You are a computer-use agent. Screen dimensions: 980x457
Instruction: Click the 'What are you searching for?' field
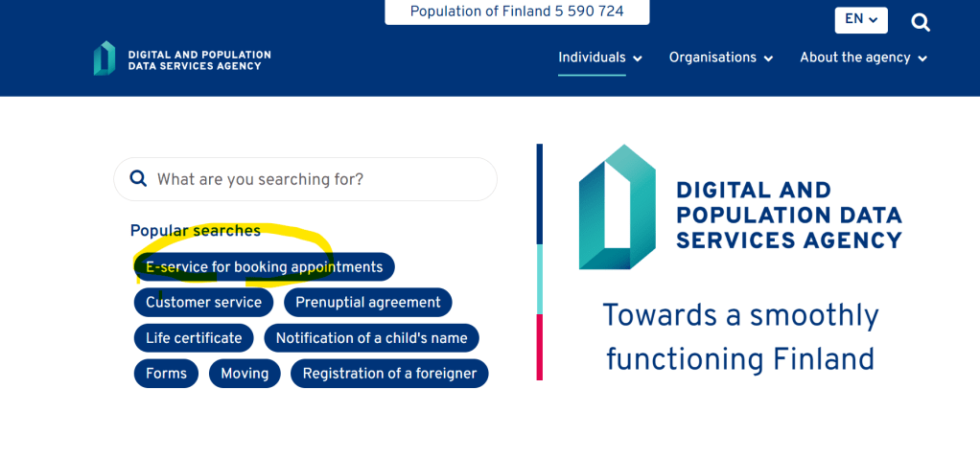point(316,179)
